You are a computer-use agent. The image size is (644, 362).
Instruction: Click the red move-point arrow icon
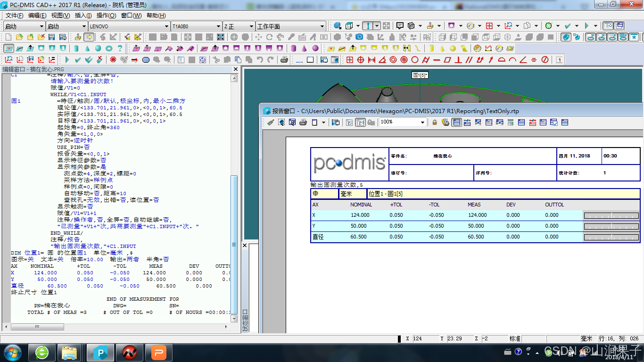pos(134,60)
